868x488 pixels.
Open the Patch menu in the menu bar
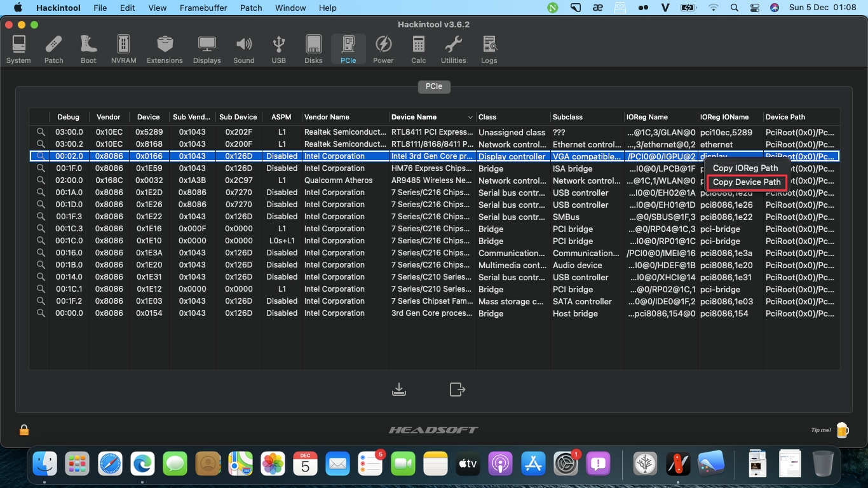[251, 8]
